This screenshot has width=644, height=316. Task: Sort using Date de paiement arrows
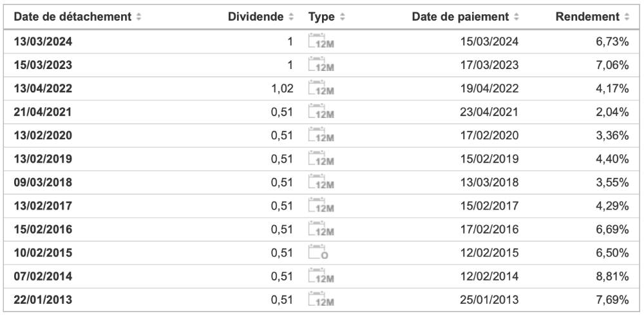coord(516,16)
